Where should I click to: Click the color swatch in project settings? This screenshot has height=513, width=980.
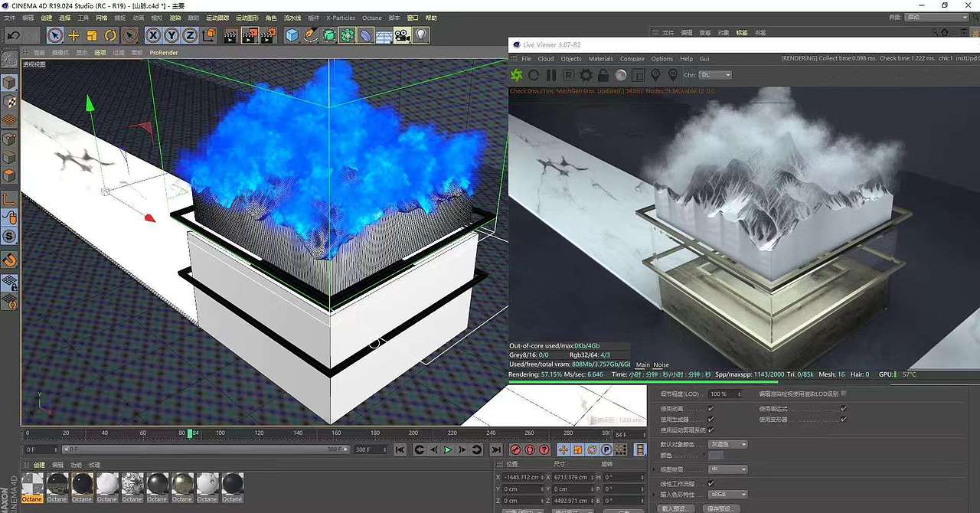(716, 456)
